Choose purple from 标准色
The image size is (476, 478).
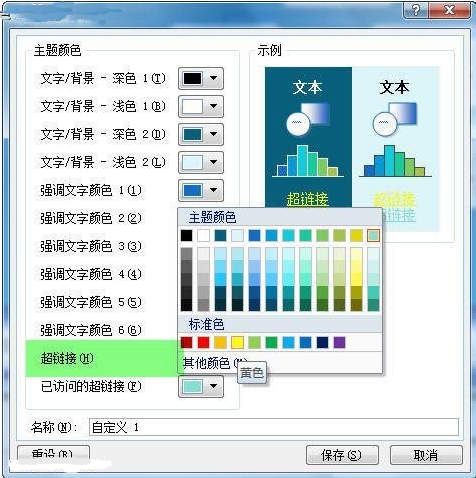(339, 342)
